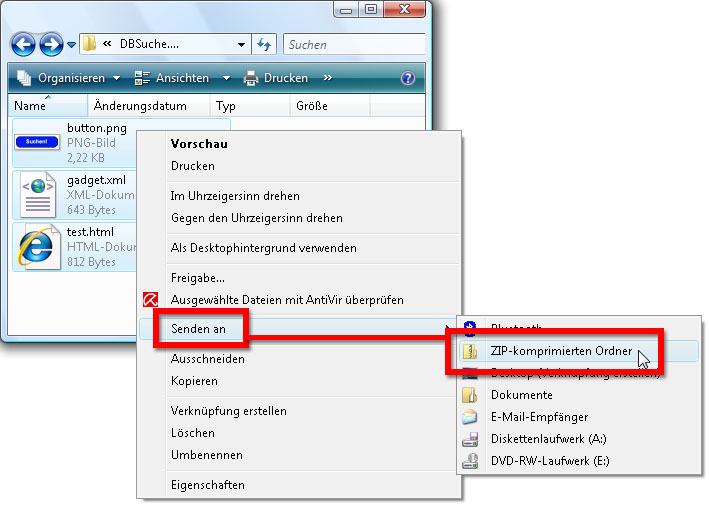Expand the Ansichten dropdown arrow

pyautogui.click(x=226, y=78)
